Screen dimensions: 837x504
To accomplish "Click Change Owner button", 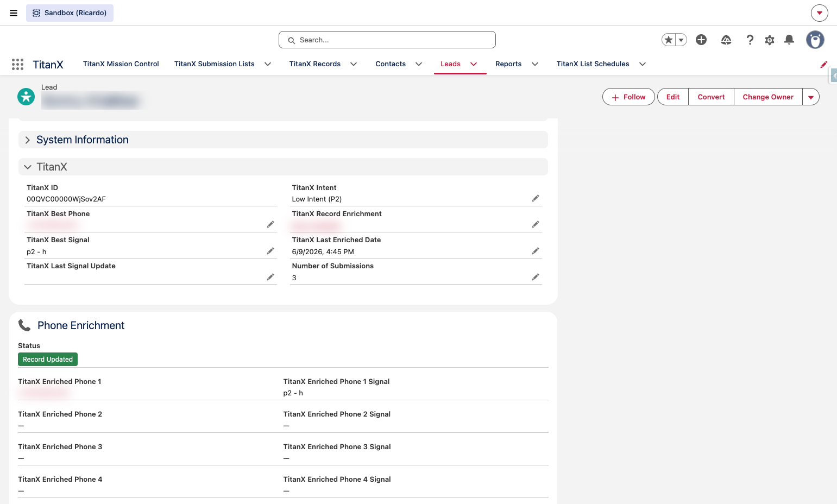I will pos(768,97).
